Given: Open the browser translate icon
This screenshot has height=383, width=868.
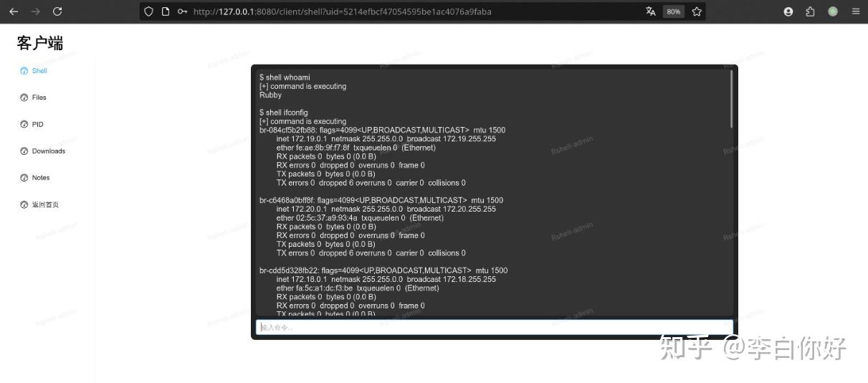Looking at the screenshot, I should click(651, 11).
